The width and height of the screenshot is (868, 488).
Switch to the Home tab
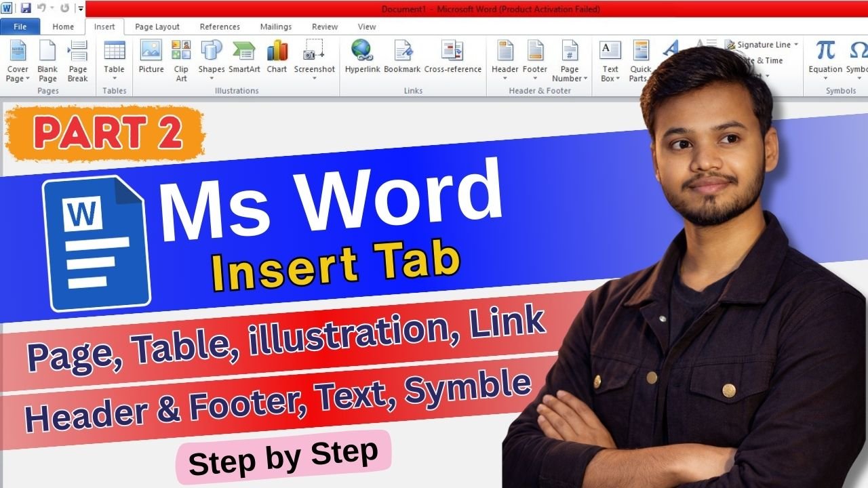[62, 26]
